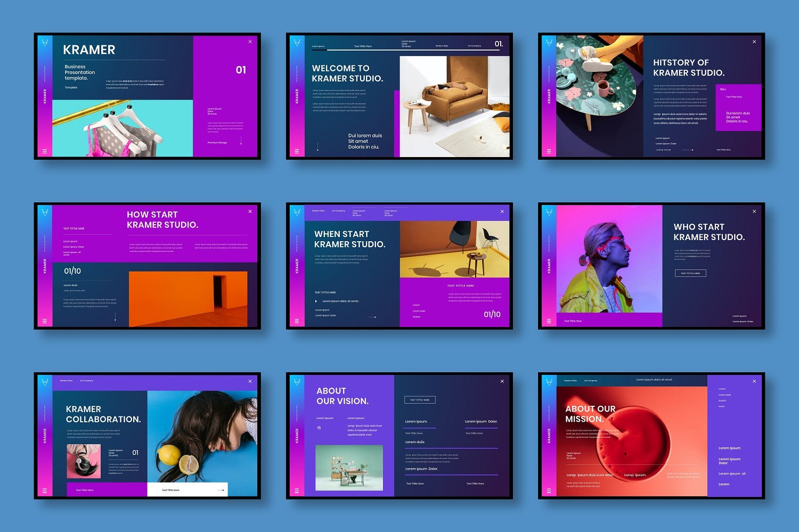Click the deer logo on the Who Start slide

[x=549, y=212]
